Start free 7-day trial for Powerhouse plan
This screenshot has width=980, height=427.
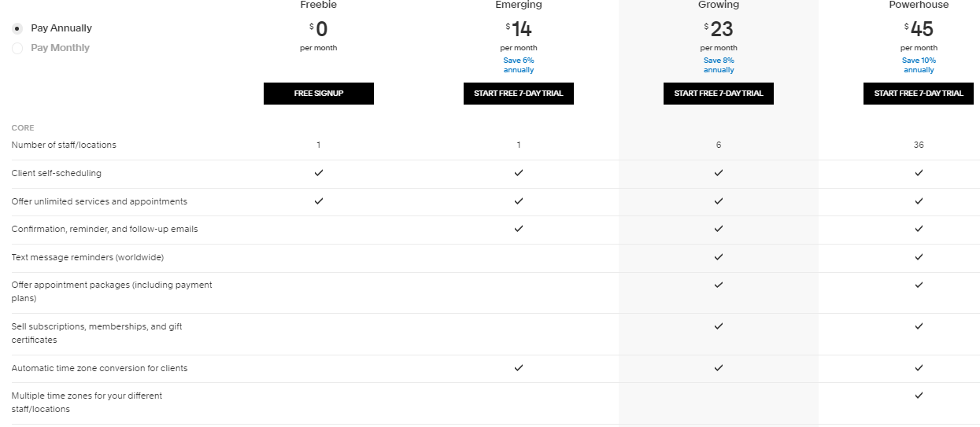[919, 94]
